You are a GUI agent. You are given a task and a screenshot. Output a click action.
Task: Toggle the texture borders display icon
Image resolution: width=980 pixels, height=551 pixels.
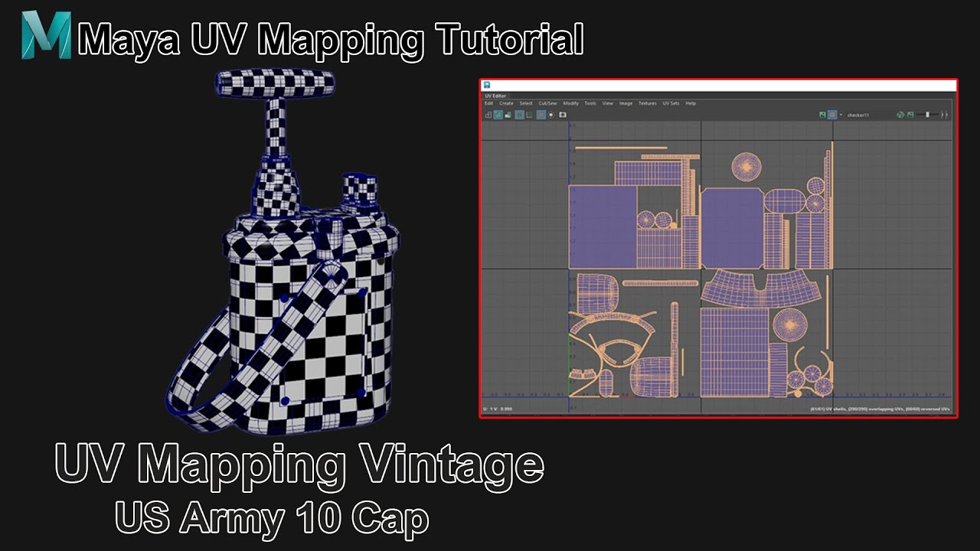point(520,115)
